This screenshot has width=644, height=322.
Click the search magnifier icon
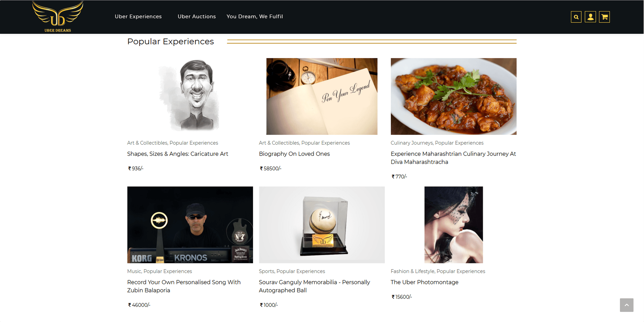coord(576,17)
